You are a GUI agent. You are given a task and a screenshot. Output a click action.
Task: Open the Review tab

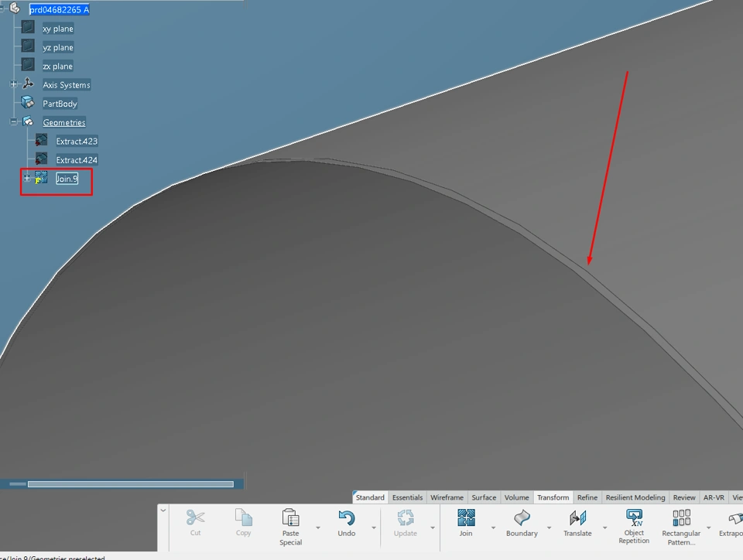tap(684, 497)
